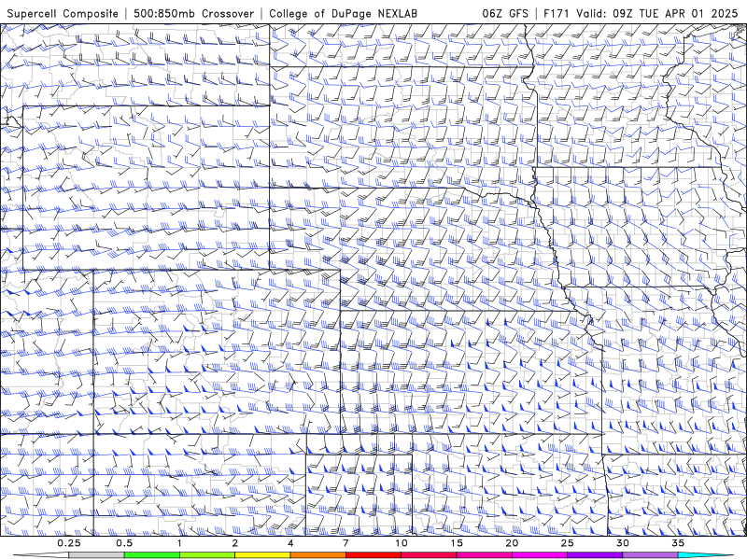This screenshot has height=560, width=747.
Task: Click the green 0.5–1 legend swatch
Action: click(x=151, y=555)
